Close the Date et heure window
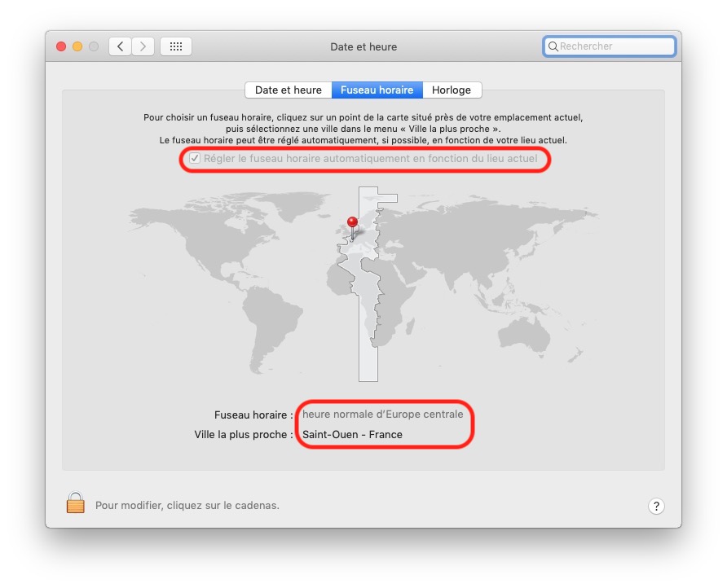Screen dimensions: 727x588 click(x=61, y=46)
